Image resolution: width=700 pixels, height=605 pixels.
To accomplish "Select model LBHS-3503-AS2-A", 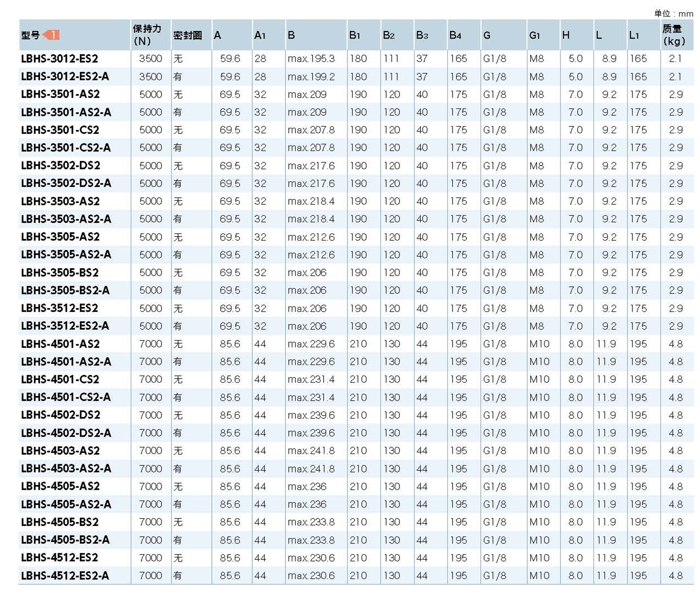I will (66, 219).
